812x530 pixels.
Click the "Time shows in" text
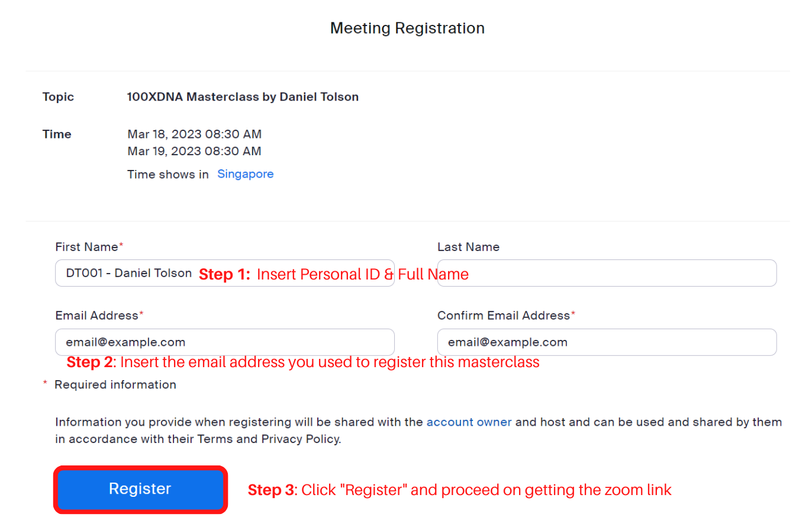168,174
